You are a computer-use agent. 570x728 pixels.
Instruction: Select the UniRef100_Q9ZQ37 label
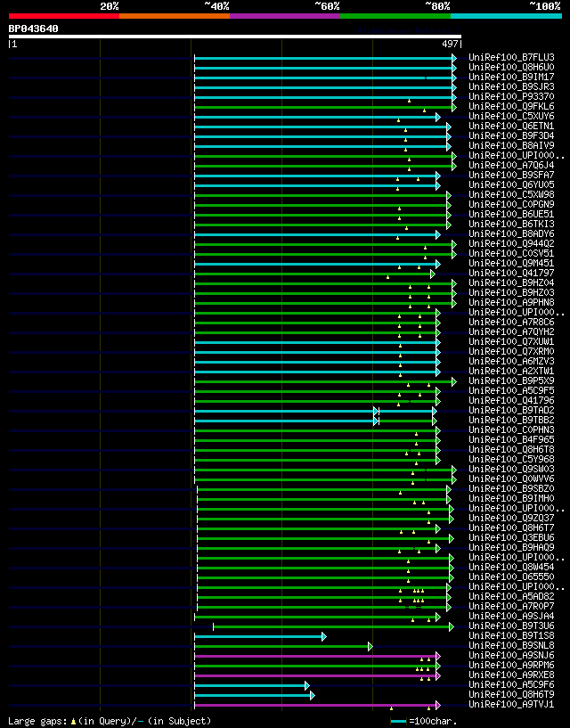pos(511,518)
